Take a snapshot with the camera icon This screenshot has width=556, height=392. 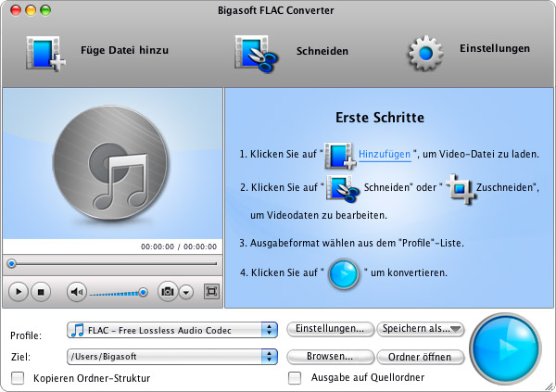pos(168,292)
